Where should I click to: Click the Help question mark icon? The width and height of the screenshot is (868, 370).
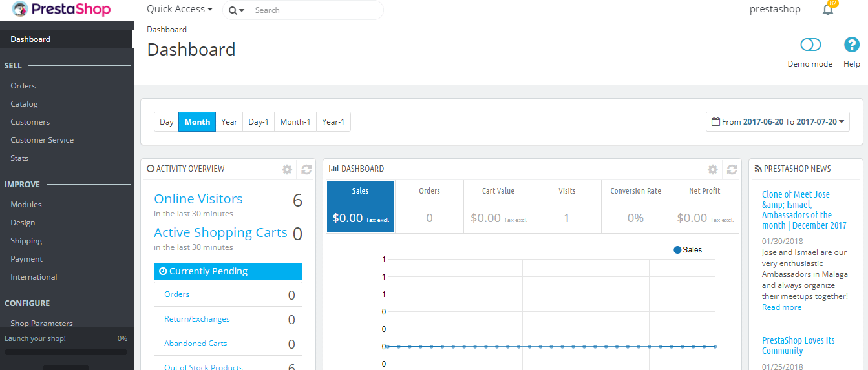(x=852, y=45)
